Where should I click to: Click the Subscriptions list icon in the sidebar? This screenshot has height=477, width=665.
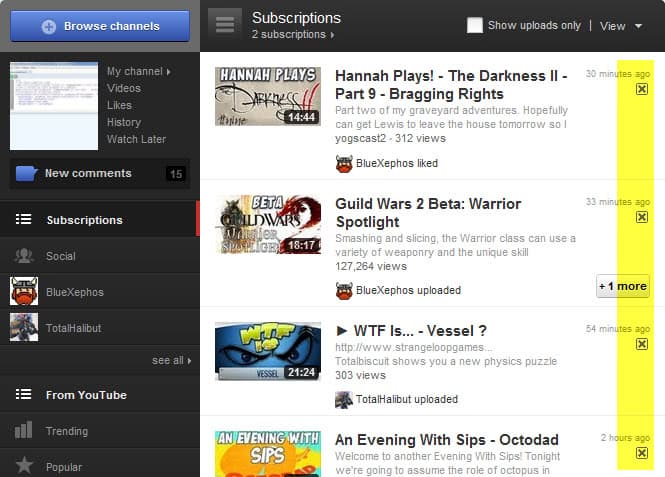pos(23,219)
